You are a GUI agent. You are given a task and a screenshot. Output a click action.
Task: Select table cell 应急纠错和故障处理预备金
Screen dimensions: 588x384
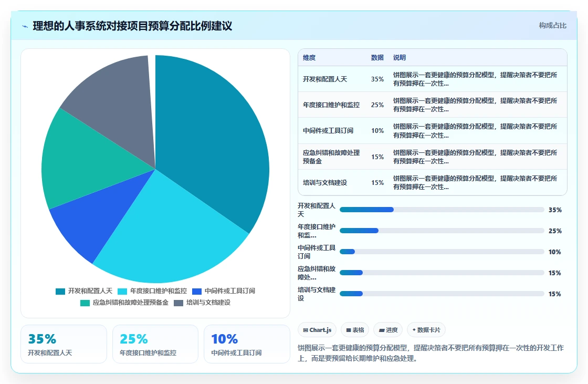331,157
